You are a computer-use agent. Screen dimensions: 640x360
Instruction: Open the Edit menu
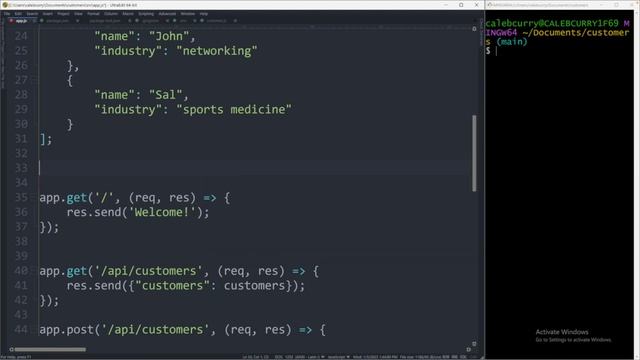click(x=18, y=14)
